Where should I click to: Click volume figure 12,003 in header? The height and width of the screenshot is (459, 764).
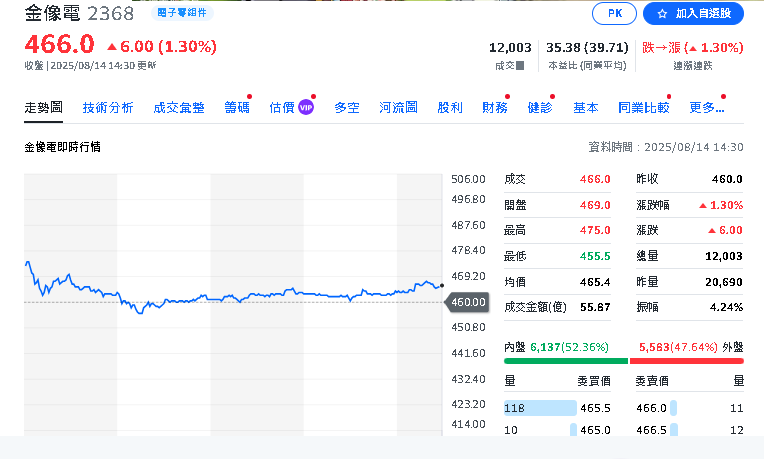coord(510,48)
